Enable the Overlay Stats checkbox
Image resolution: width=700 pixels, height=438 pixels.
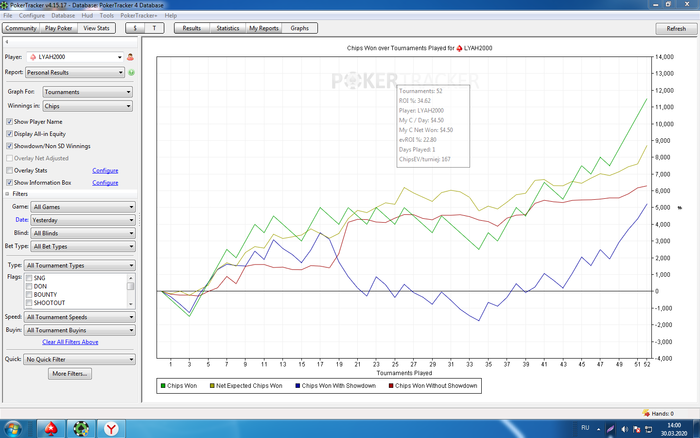tap(10, 170)
